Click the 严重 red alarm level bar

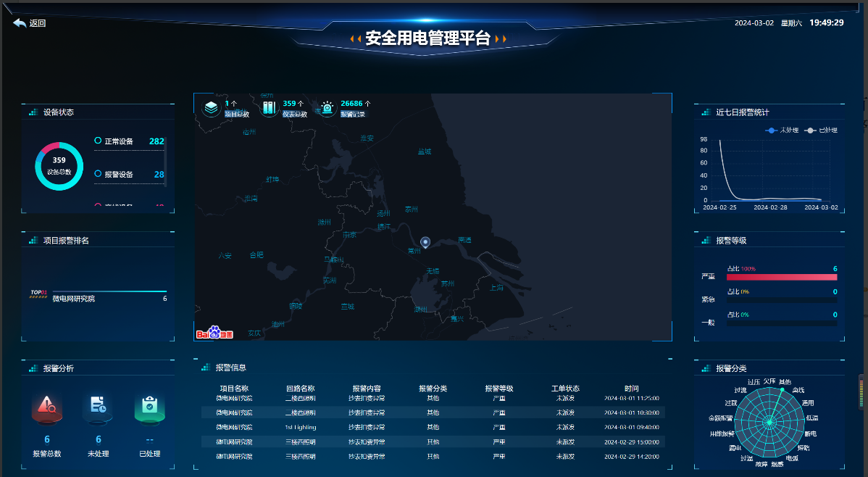(x=781, y=277)
